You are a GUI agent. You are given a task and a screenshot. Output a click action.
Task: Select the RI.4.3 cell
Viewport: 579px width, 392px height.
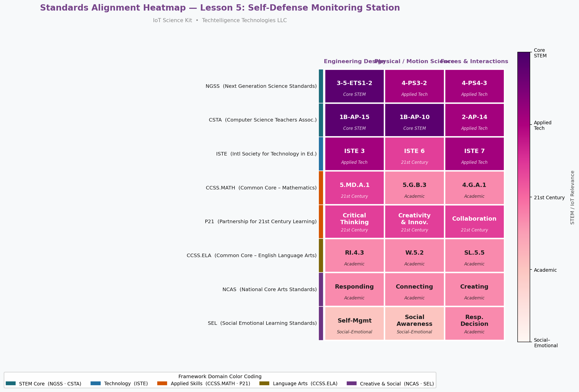(354, 255)
